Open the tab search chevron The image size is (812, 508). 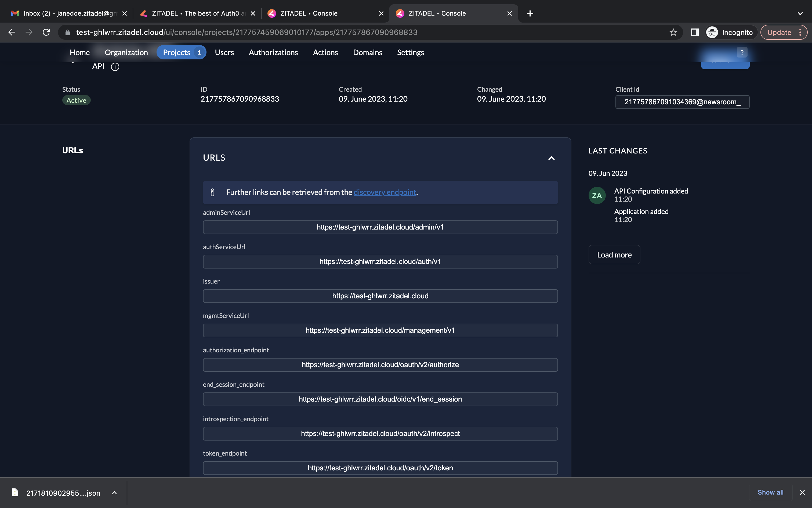pyautogui.click(x=800, y=13)
